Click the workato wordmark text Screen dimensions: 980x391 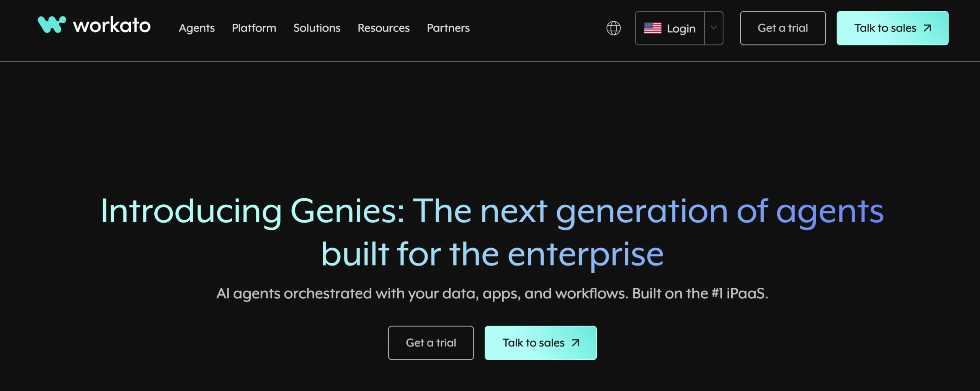pos(112,25)
